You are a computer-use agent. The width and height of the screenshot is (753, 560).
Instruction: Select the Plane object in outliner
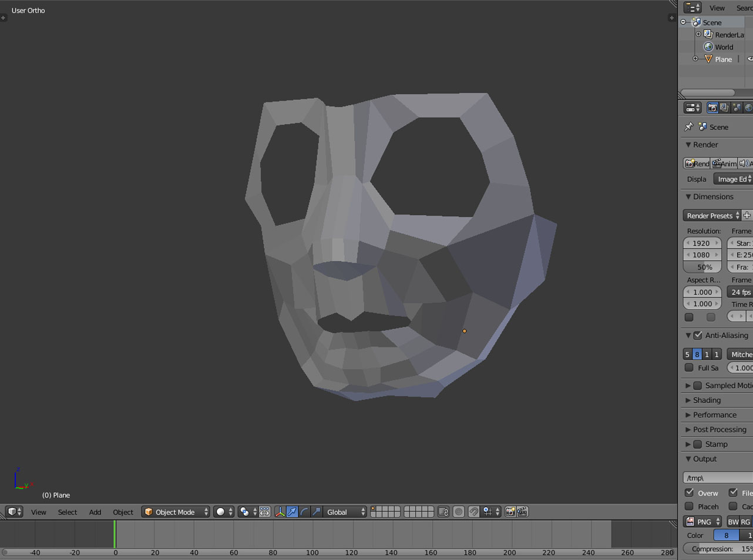pyautogui.click(x=723, y=59)
